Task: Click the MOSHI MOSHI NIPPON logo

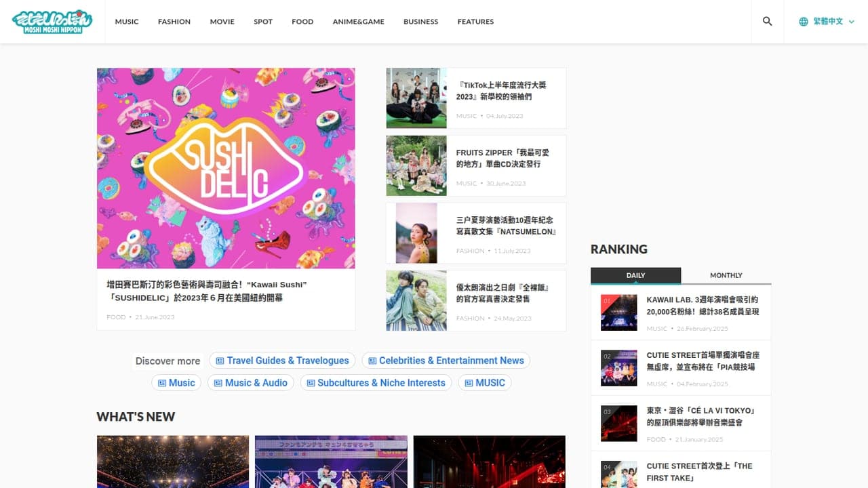Action: [52, 22]
